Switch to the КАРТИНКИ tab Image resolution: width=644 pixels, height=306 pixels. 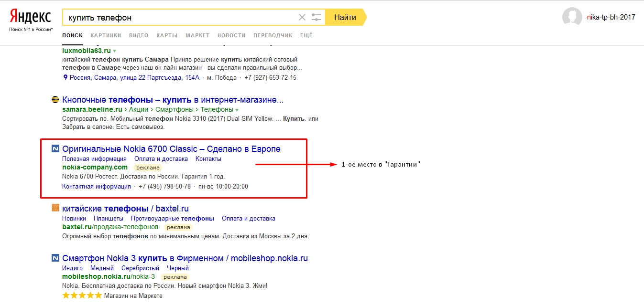pos(106,35)
